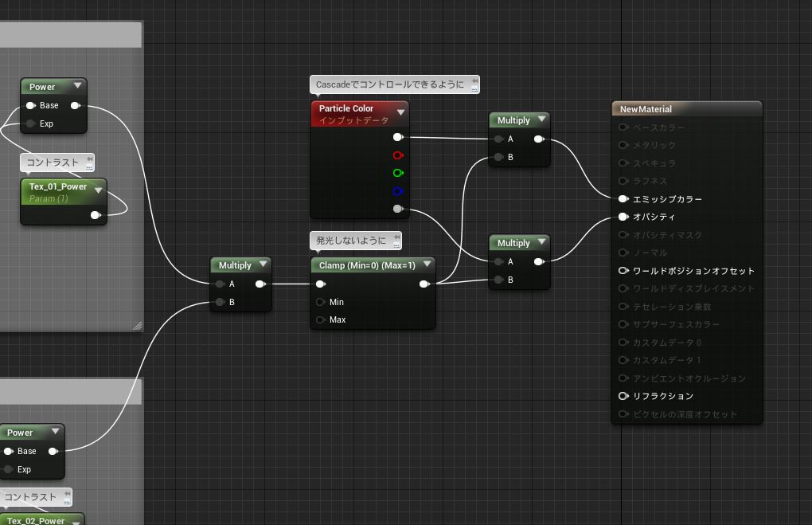Toggle bubble visibility icon on 発光しないように comment
Viewport: 812px width, 525px height.
[x=396, y=245]
